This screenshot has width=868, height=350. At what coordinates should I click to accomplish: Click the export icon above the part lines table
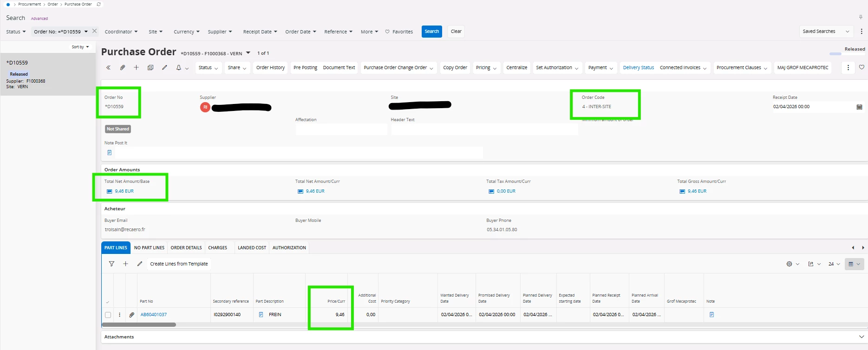(811, 264)
